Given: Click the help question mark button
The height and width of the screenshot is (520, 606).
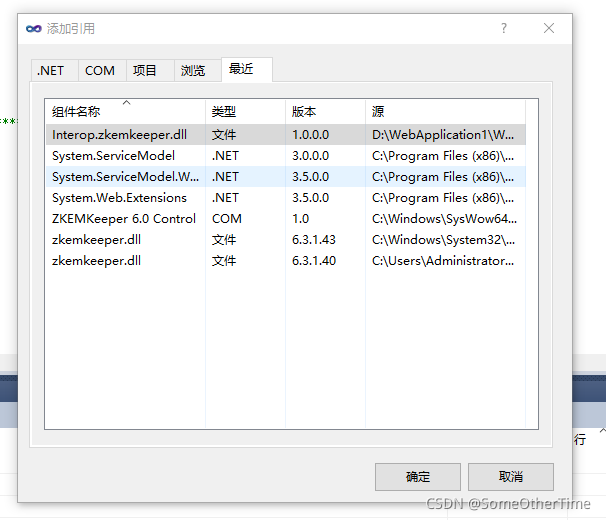Looking at the screenshot, I should pyautogui.click(x=504, y=28).
